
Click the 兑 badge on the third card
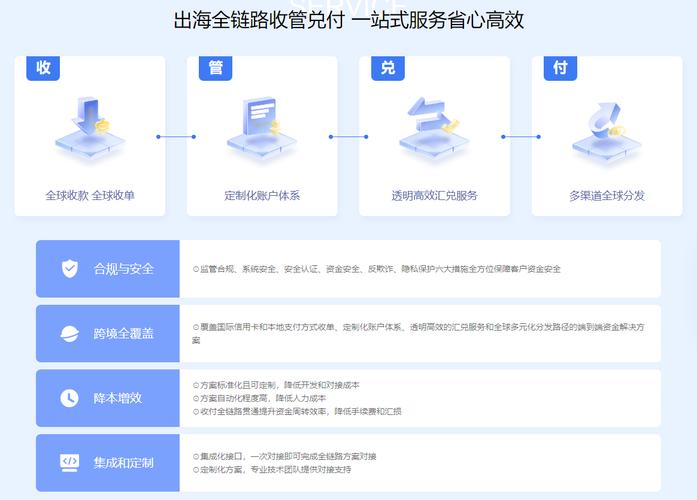coord(388,68)
